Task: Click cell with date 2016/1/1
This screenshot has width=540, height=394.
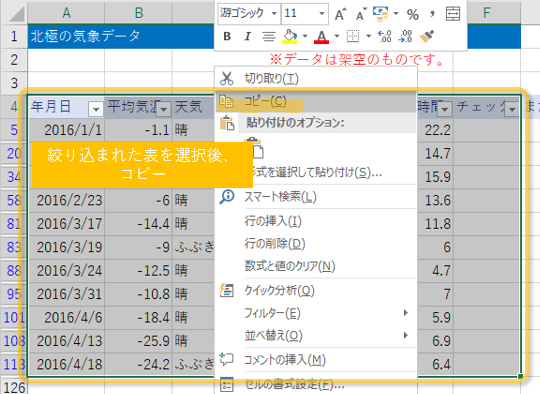Action: [x=66, y=130]
